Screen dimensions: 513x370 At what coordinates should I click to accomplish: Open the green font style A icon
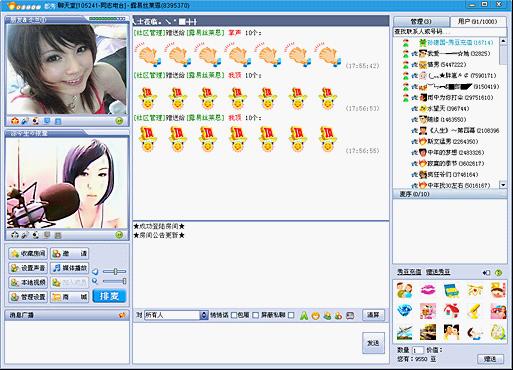304,316
